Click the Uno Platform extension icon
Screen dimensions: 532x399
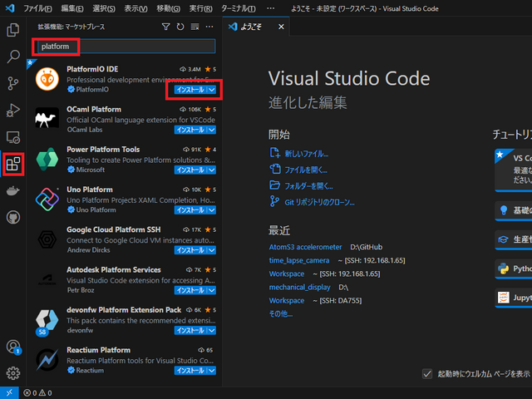[47, 199]
